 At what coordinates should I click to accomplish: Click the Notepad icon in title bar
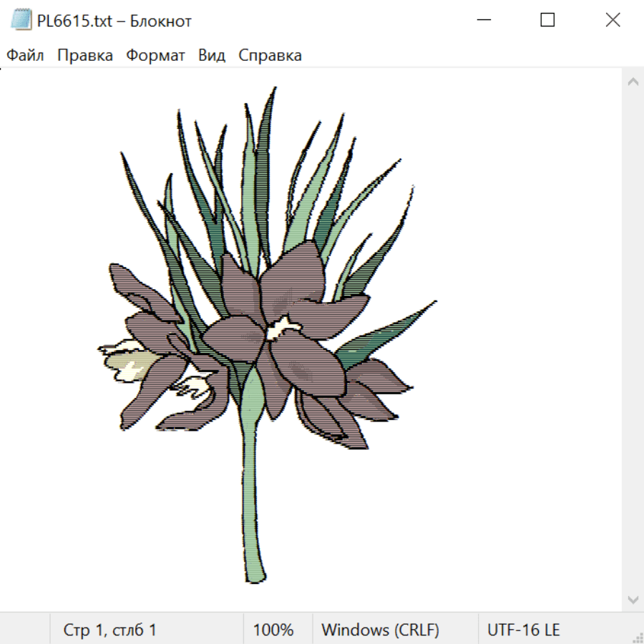[21, 21]
